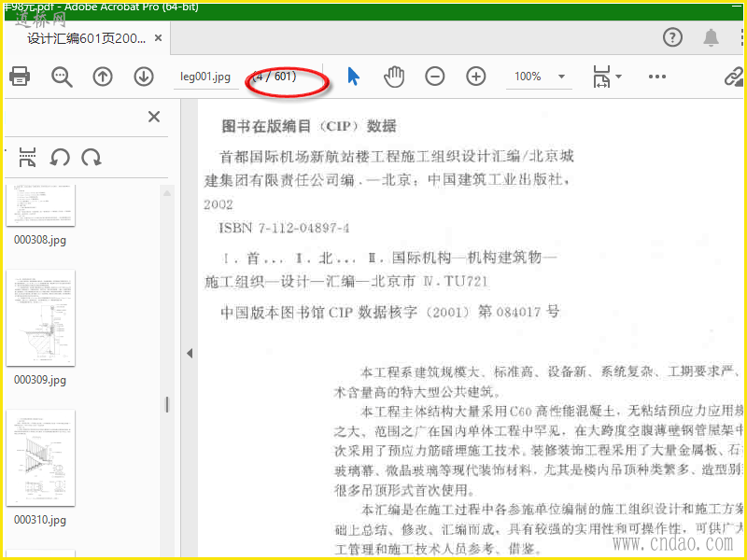Zoom out with the minus button

point(434,77)
